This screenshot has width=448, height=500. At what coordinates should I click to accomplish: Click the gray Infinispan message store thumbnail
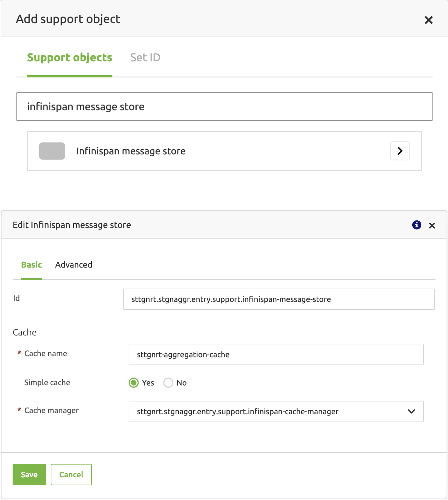[52, 151]
